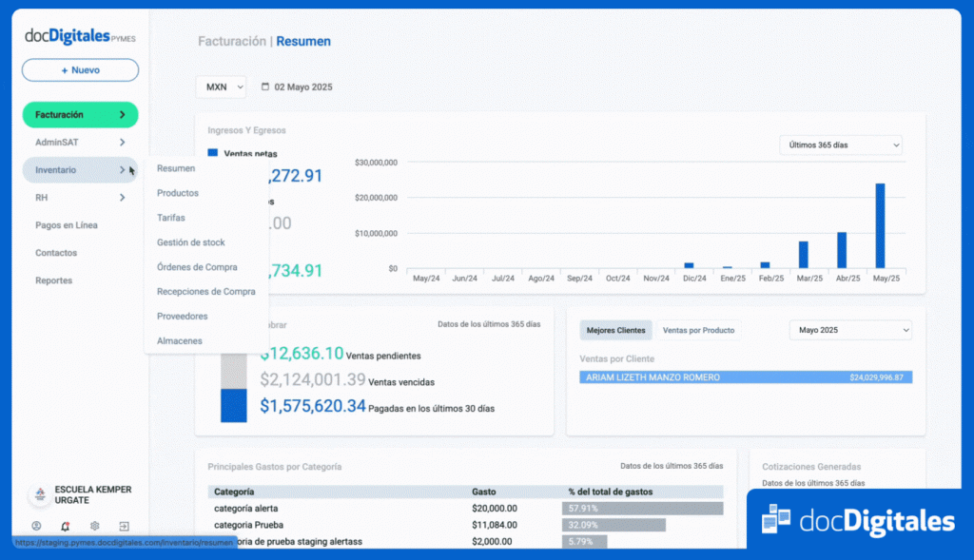Switch to the Ventas por Producto tab
Image resolution: width=974 pixels, height=560 pixels.
(x=698, y=330)
